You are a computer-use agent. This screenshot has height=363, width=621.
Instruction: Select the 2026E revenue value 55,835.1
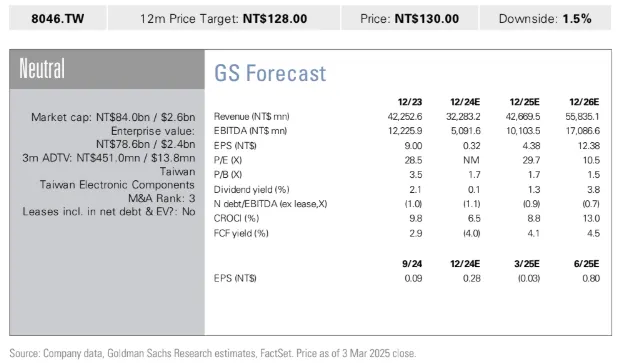[x=583, y=116]
